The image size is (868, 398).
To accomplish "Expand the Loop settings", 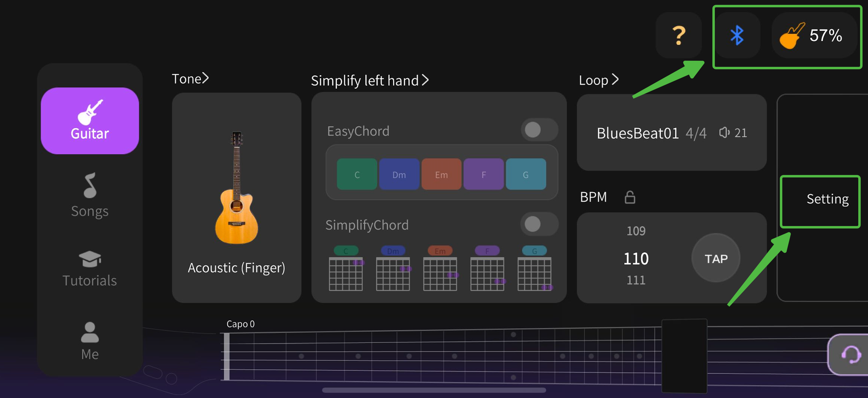I will click(x=598, y=80).
